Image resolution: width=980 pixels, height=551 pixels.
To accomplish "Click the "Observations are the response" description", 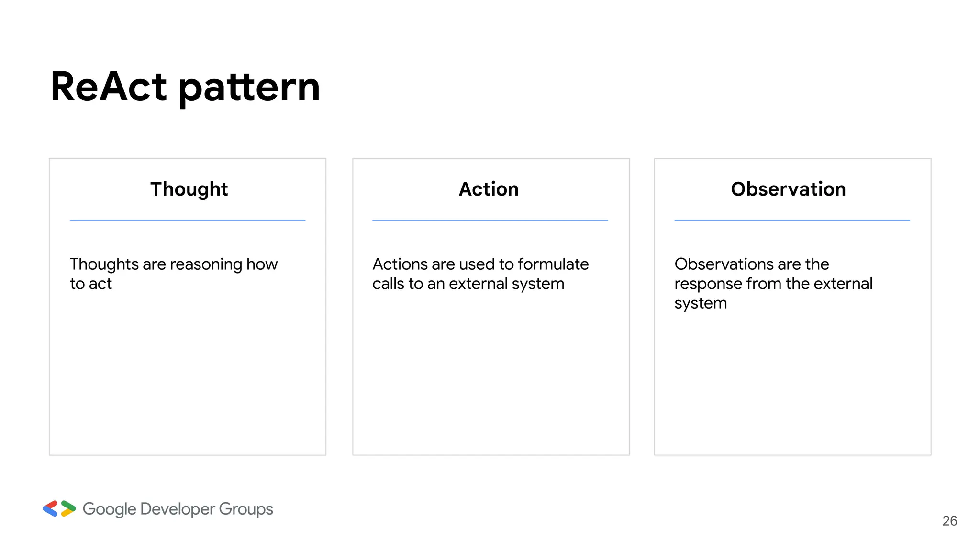I will (x=773, y=283).
